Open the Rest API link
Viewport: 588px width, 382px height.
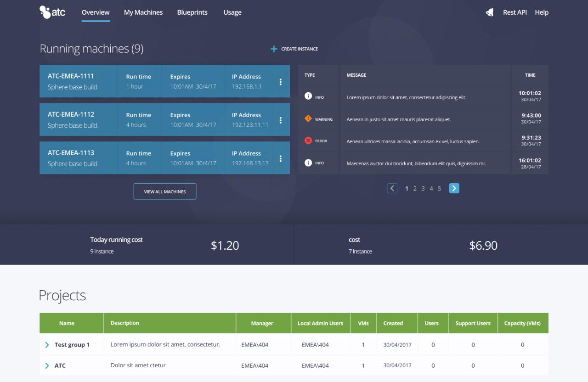514,12
